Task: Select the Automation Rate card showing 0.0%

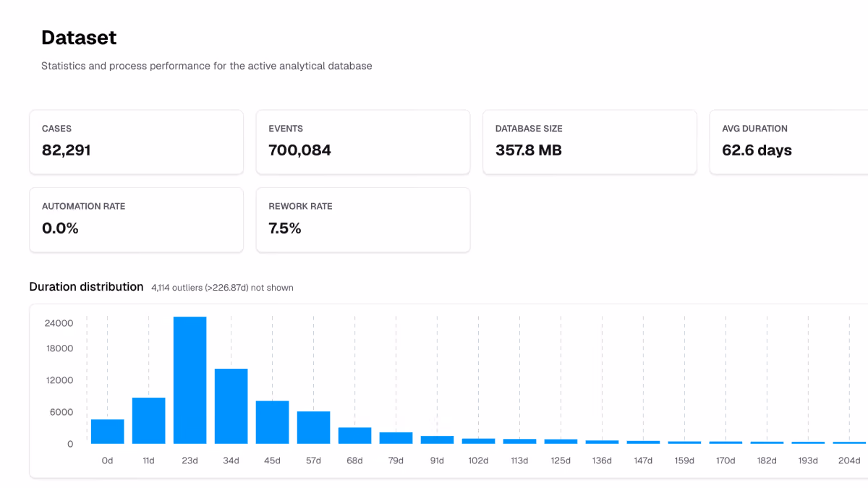Action: 136,220
